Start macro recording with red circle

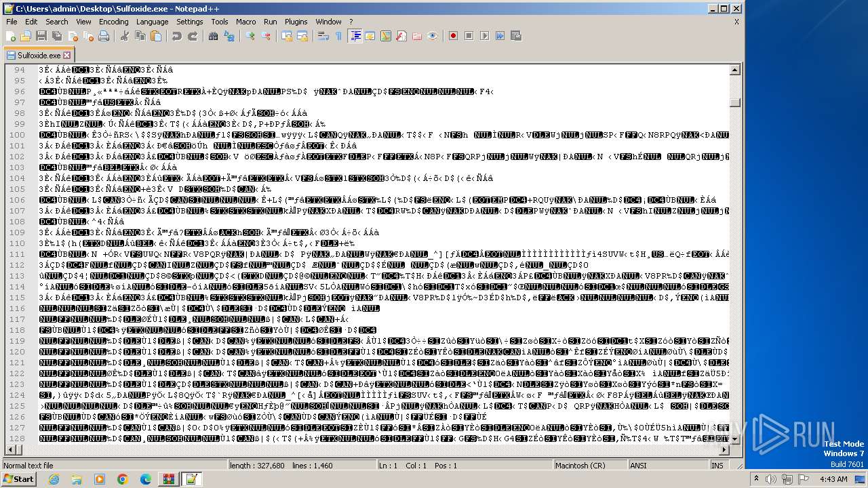[x=454, y=36]
